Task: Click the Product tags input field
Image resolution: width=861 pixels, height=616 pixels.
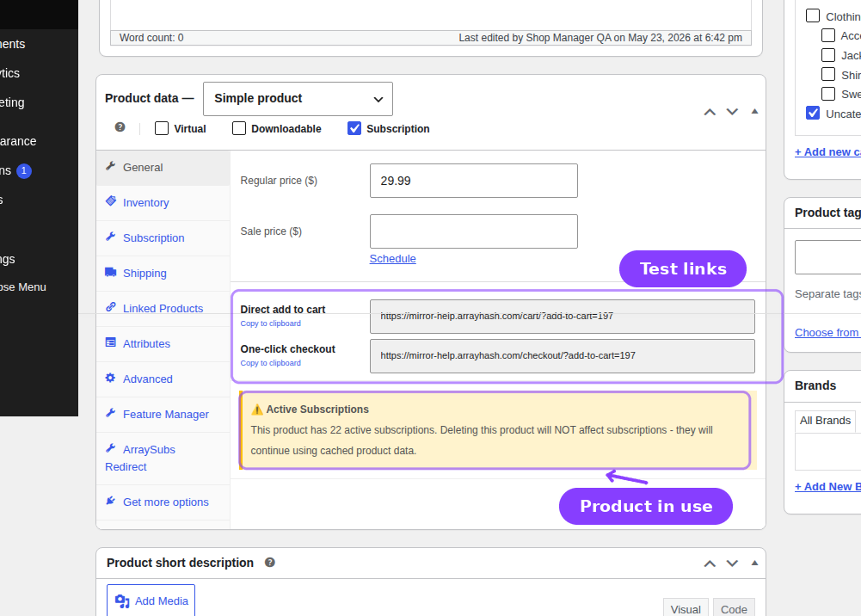Action: [828, 257]
